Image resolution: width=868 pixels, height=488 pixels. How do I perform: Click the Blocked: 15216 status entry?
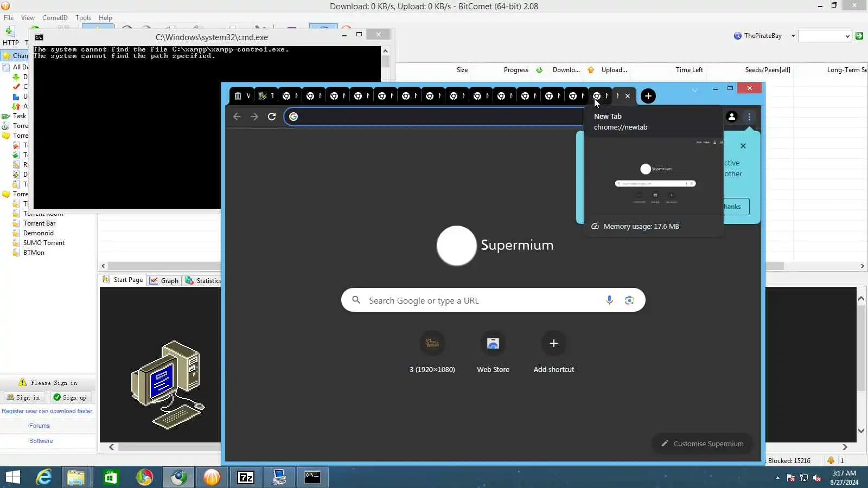click(x=789, y=460)
